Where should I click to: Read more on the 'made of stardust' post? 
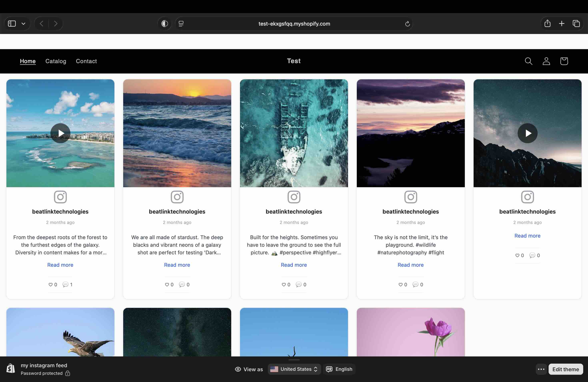(177, 265)
